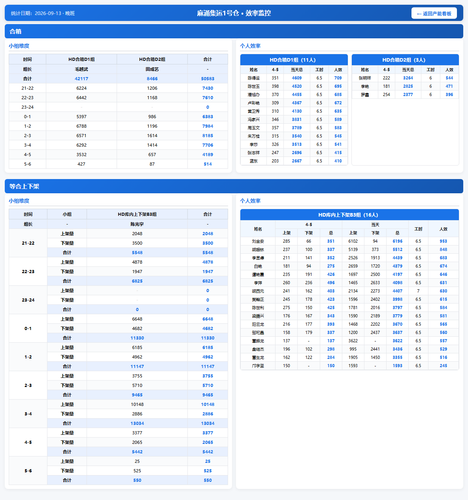Click value 1614 in the 2-3 row
This screenshot has width=468, height=500.
click(x=152, y=136)
